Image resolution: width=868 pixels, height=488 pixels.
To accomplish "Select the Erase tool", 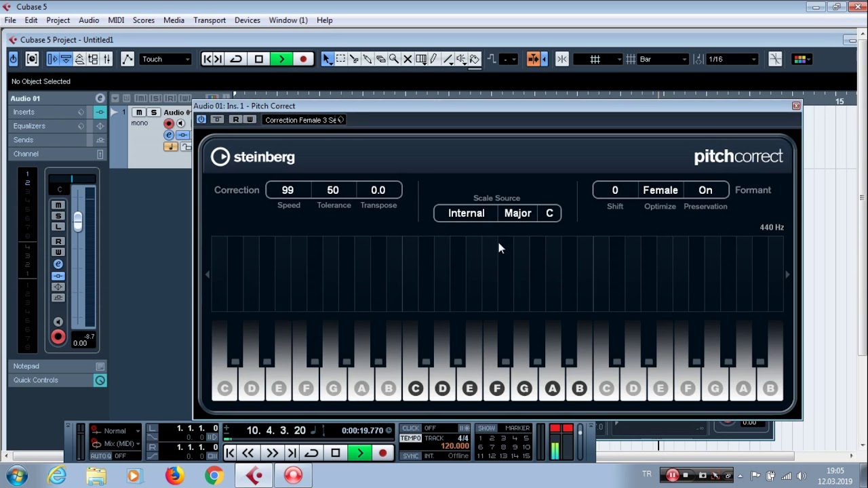I will click(381, 59).
